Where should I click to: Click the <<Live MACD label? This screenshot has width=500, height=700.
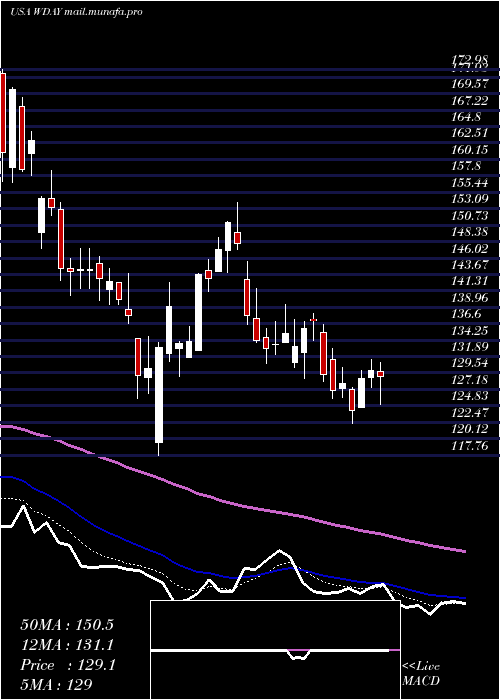point(421,674)
